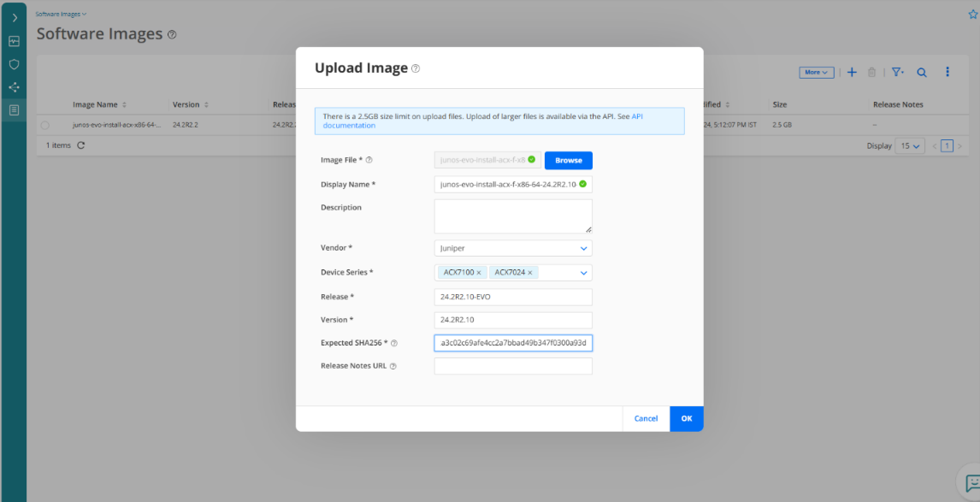Image resolution: width=980 pixels, height=502 pixels.
Task: Open the Software Images breadcrumb menu
Action: coord(61,14)
